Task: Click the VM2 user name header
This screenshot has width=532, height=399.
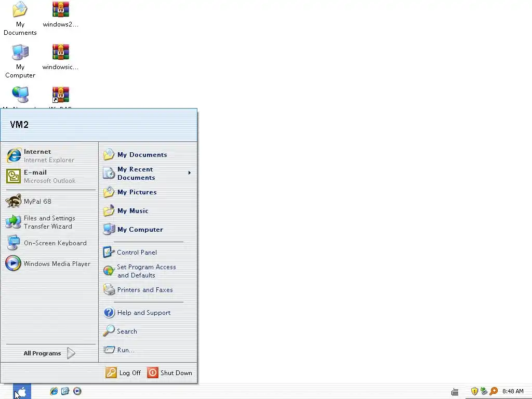Action: 19,125
